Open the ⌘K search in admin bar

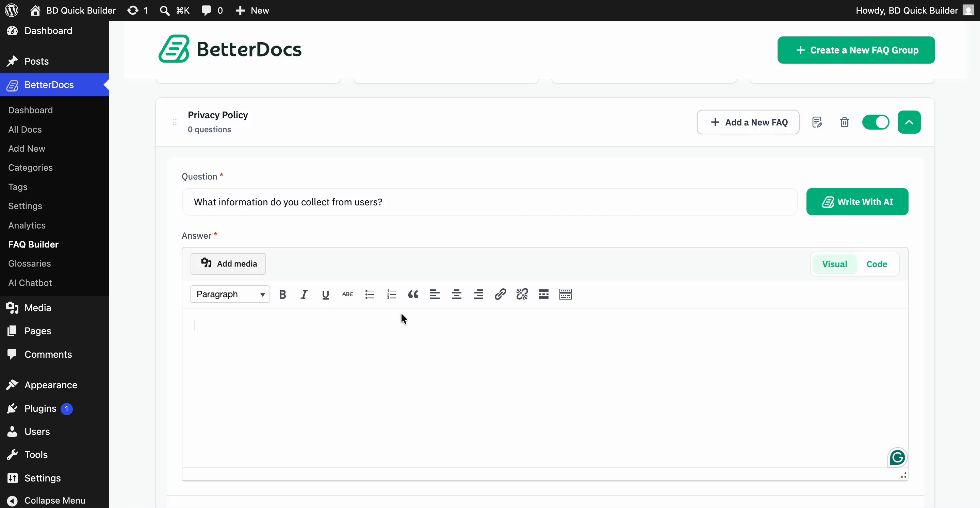pos(175,10)
